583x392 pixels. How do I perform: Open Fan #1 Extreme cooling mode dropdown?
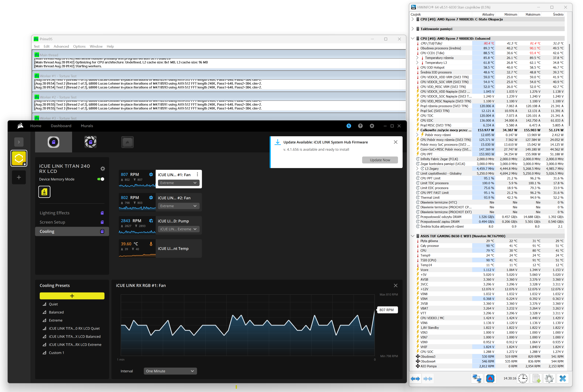pyautogui.click(x=178, y=183)
